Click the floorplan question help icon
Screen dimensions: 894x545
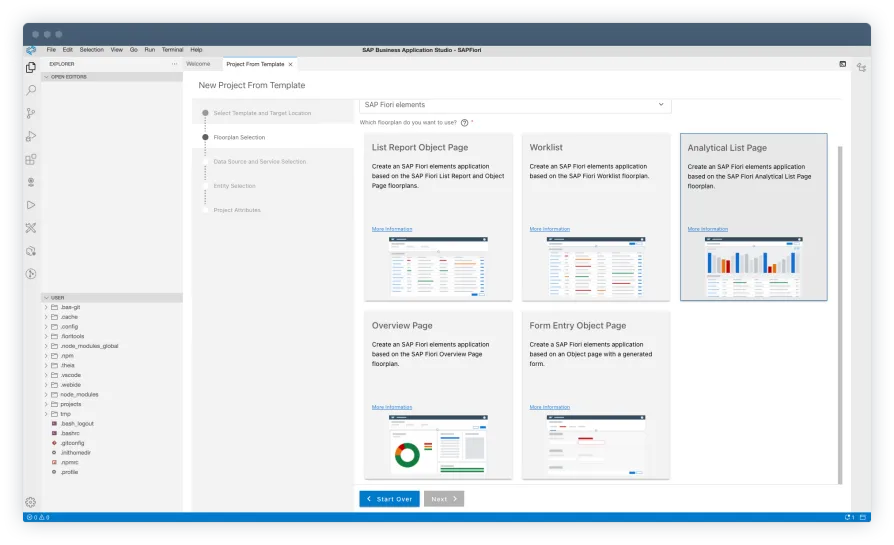[465, 122]
